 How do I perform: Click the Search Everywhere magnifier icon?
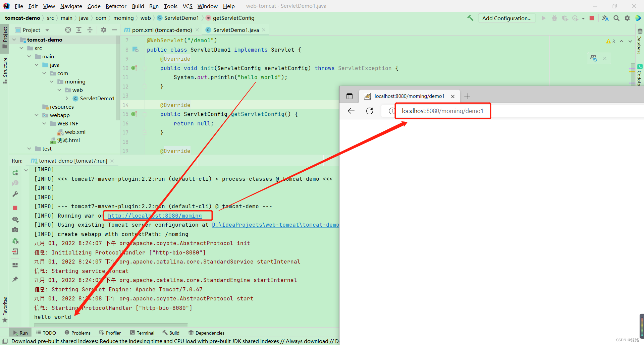(x=616, y=18)
